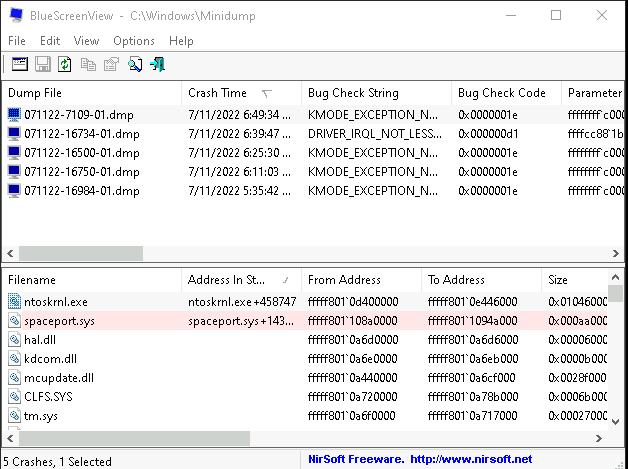Click right arrow of lower horizontal scrollbar
Viewport: 628px width, 469px height.
pos(599,439)
